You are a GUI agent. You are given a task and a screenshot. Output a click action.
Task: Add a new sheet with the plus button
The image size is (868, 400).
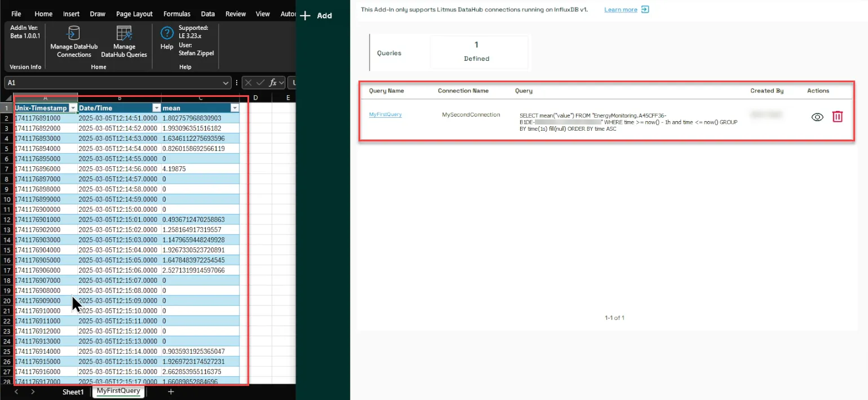pos(171,392)
